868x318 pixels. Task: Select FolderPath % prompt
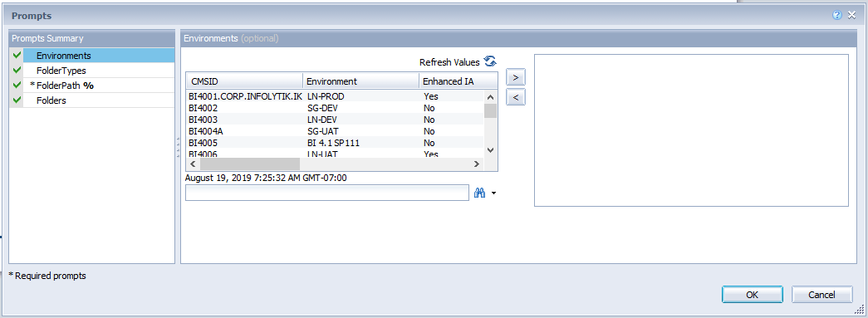point(99,86)
